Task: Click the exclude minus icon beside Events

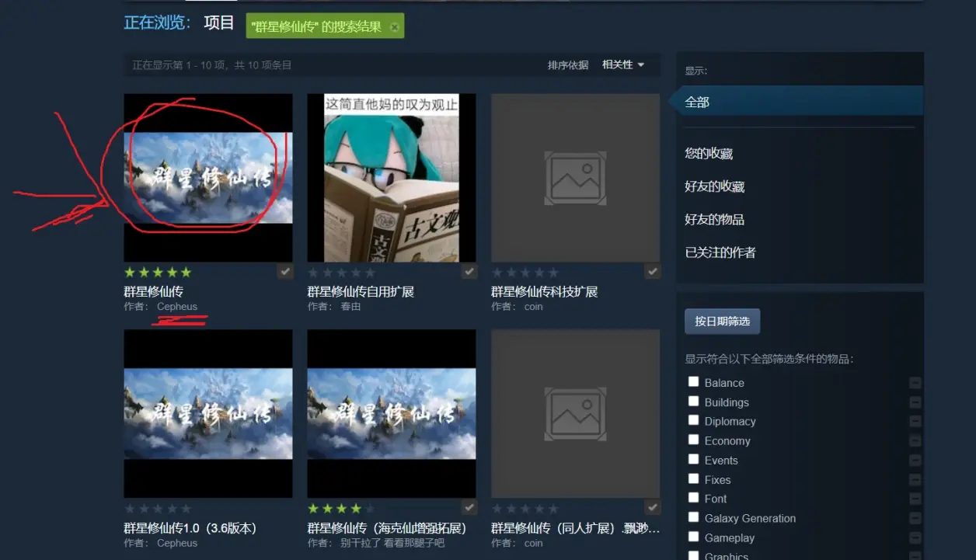Action: pyautogui.click(x=915, y=461)
